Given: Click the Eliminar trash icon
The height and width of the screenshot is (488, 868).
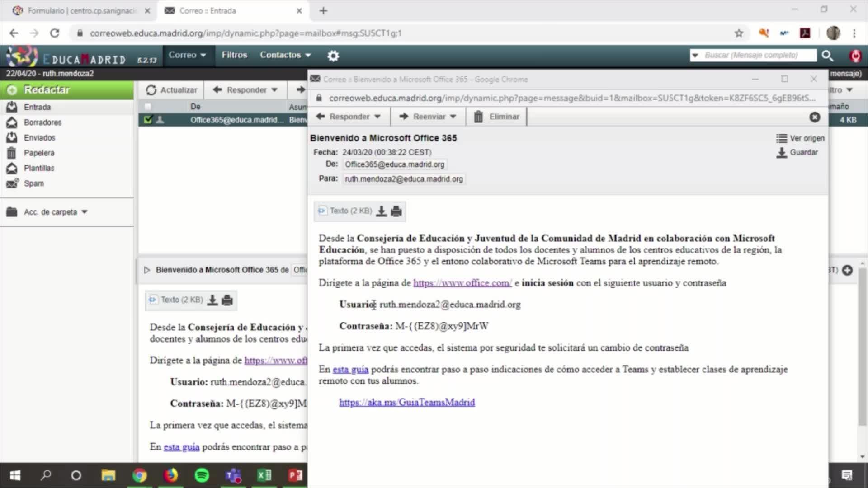Looking at the screenshot, I should tap(478, 117).
